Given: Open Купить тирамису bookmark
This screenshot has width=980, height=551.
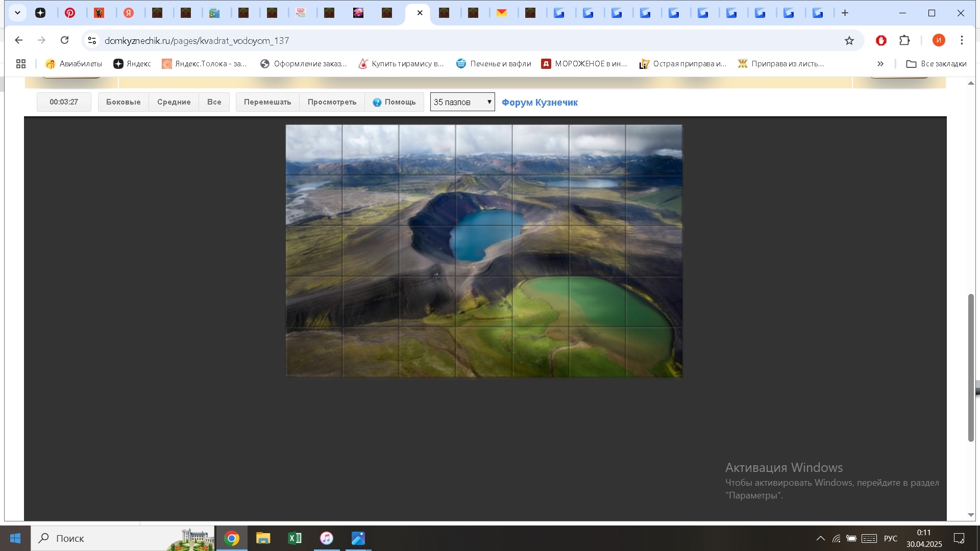Looking at the screenshot, I should 401,64.
